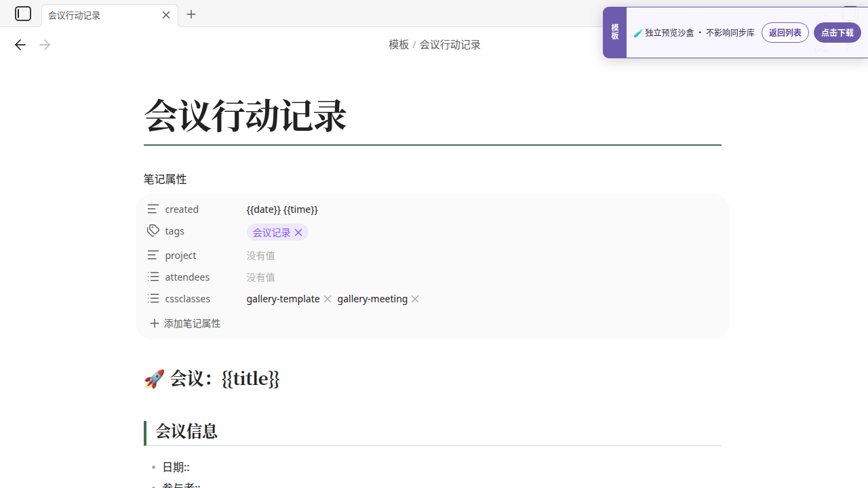Image resolution: width=868 pixels, height=488 pixels.
Task: Click the cssclasses property name
Action: tap(187, 298)
